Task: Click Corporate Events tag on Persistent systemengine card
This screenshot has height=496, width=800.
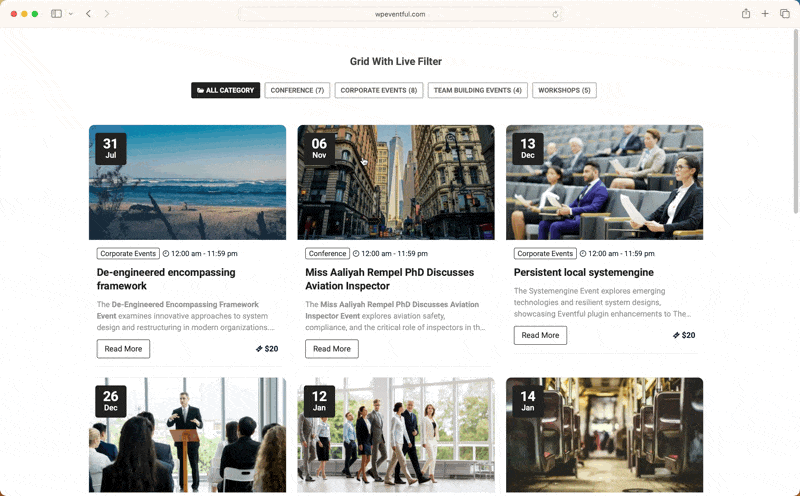Action: point(545,254)
